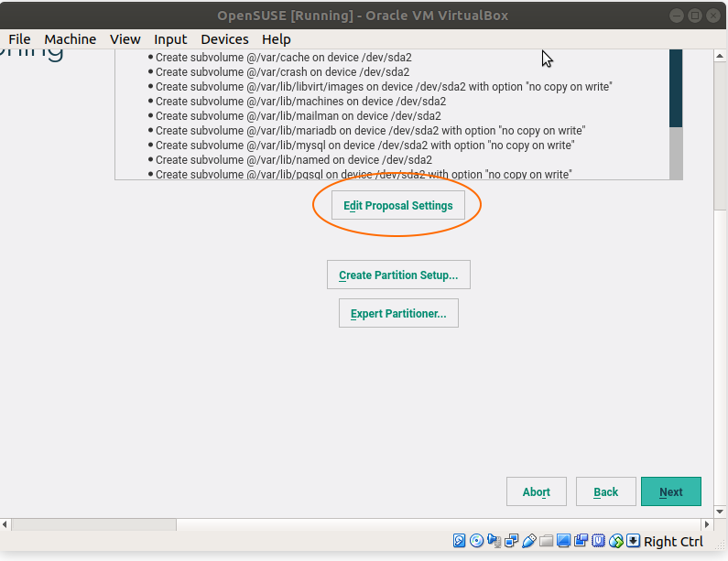Maximize the VirtualBox window

coord(694,16)
